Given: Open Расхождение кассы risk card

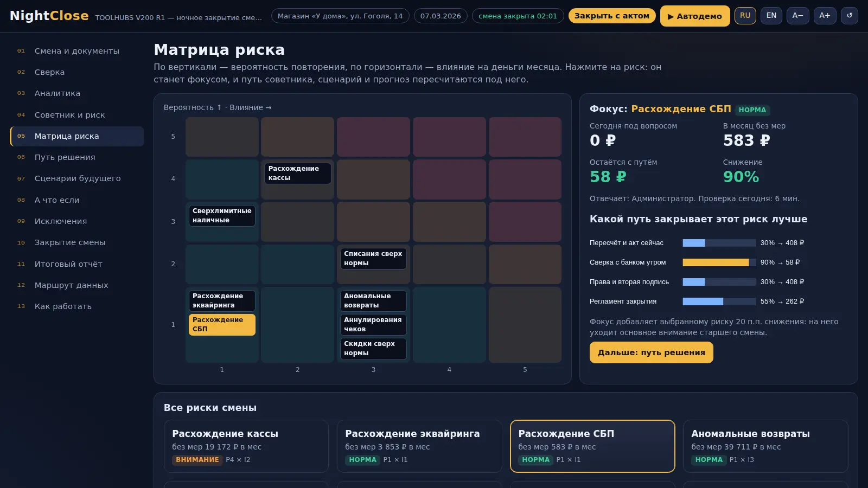Looking at the screenshot, I should click(246, 446).
